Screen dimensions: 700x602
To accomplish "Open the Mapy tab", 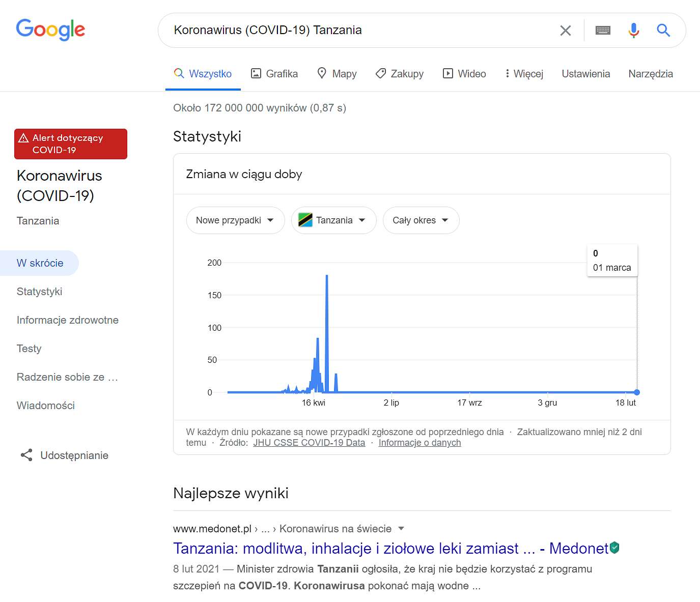I will pos(337,74).
